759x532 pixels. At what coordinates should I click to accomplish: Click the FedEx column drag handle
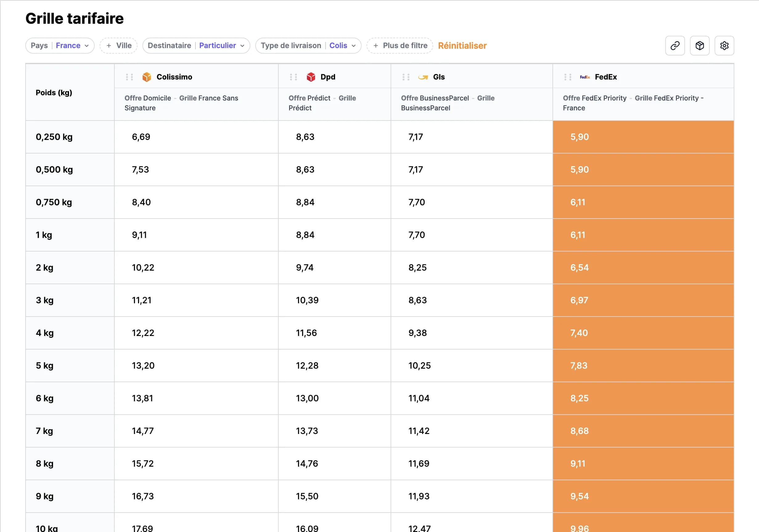pos(568,77)
